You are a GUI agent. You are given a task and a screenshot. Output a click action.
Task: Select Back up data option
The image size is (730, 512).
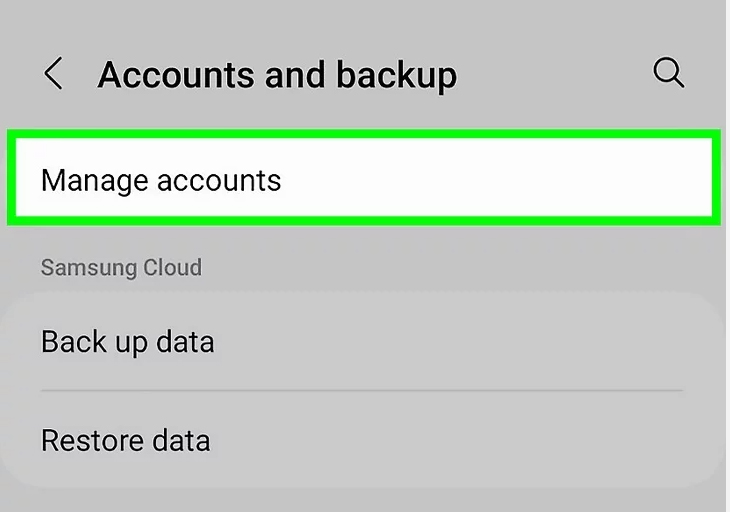[364, 342]
